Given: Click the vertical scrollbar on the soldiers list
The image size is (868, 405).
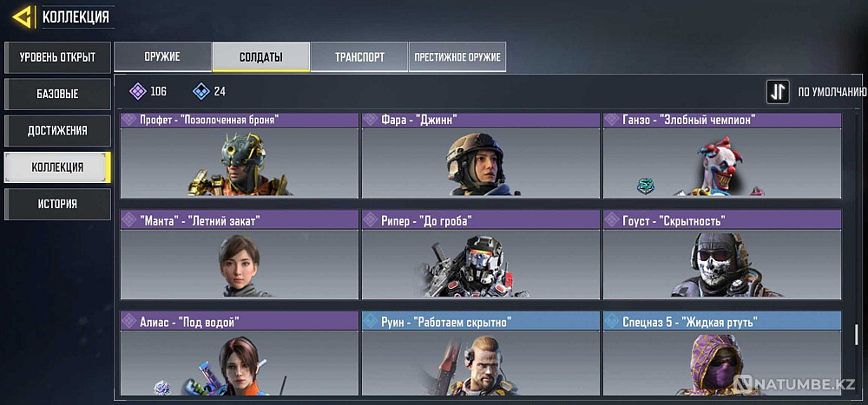Looking at the screenshot, I should pos(857,334).
